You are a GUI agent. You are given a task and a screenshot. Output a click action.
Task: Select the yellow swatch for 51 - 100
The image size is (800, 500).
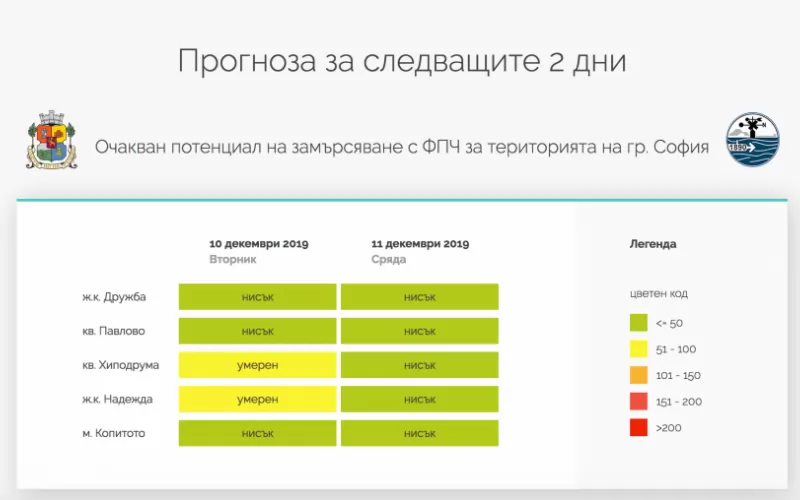638,349
